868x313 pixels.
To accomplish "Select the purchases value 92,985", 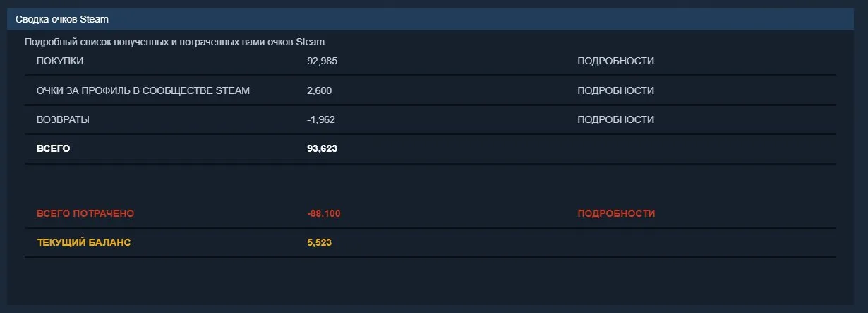I will [x=323, y=61].
